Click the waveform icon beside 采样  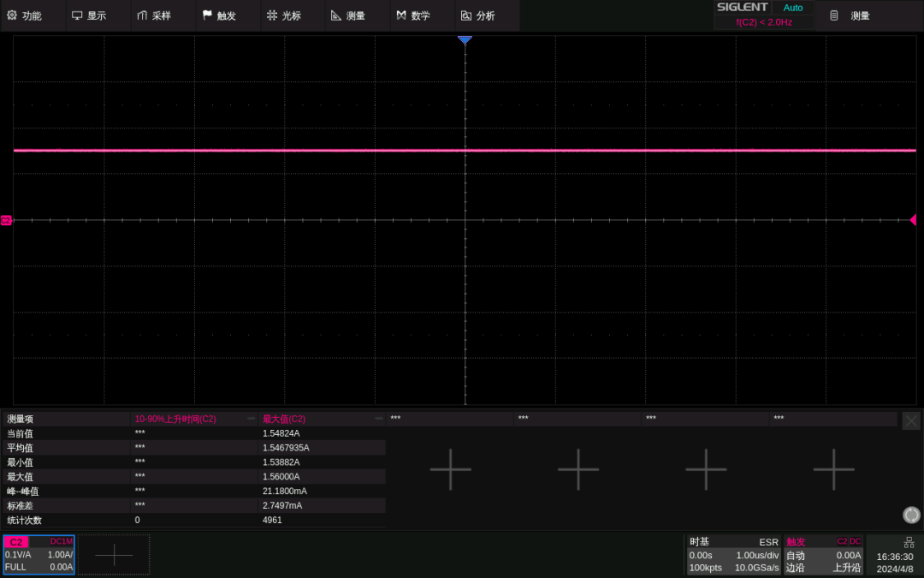point(142,15)
